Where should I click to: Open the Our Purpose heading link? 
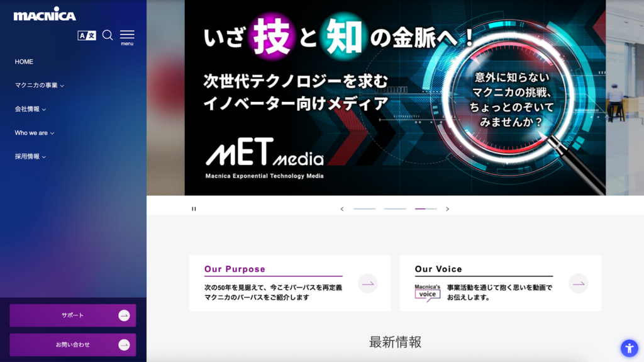point(235,269)
